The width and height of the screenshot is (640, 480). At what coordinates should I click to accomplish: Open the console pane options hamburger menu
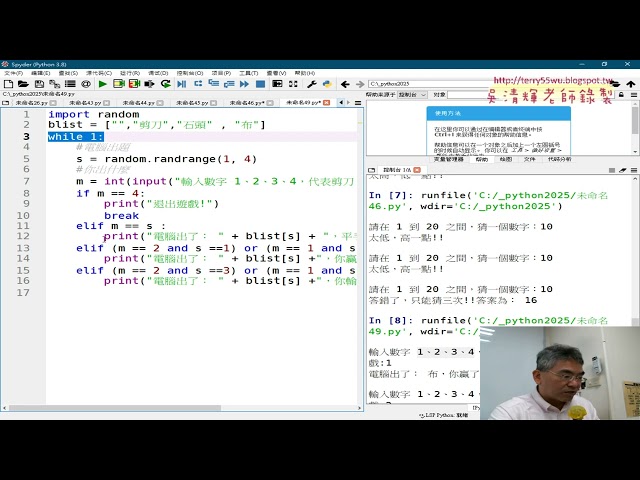pyautogui.click(x=633, y=170)
